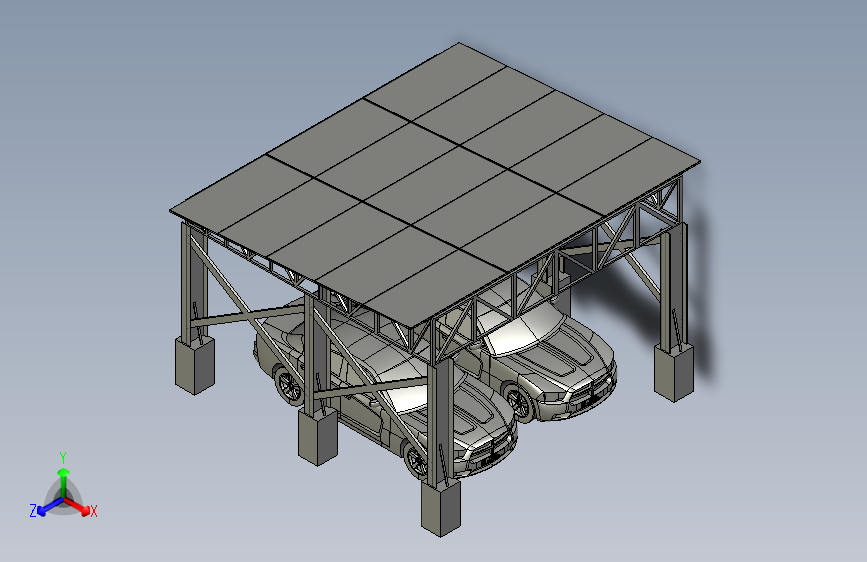Select the front corner concrete footing
Screen dimensions: 867x562
pos(441,508)
